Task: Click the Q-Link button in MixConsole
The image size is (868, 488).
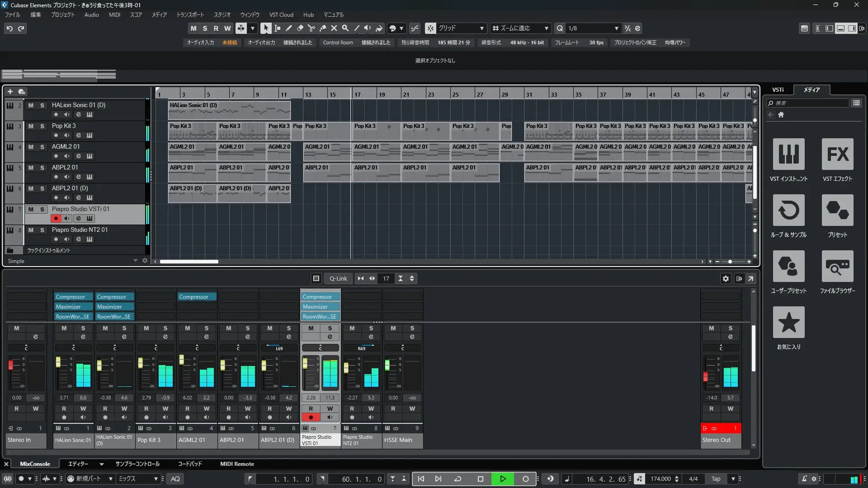Action: pos(338,279)
